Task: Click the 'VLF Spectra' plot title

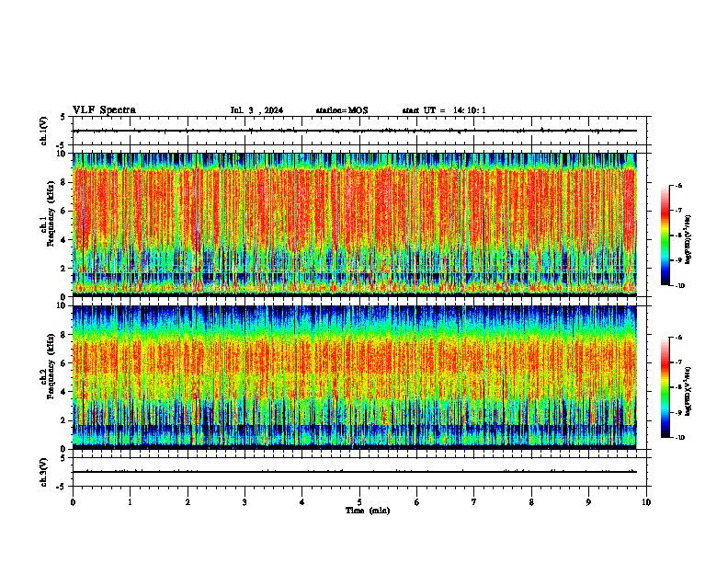Action: pyautogui.click(x=104, y=110)
